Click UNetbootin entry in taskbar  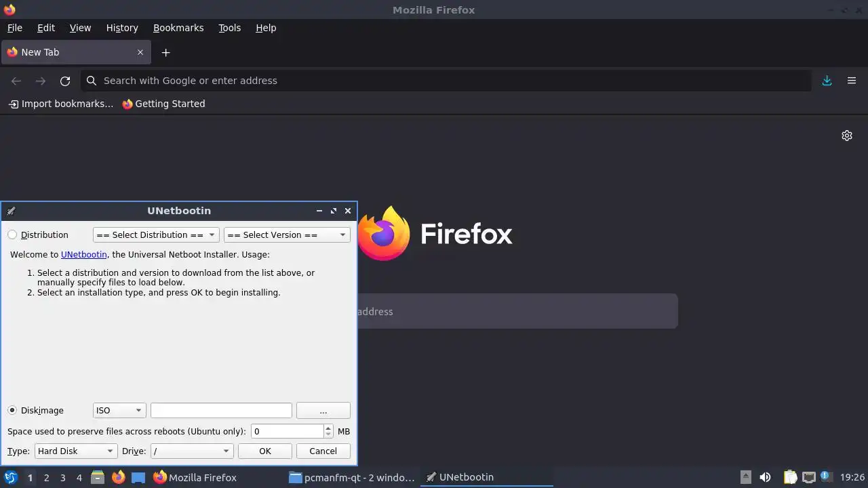(x=487, y=477)
